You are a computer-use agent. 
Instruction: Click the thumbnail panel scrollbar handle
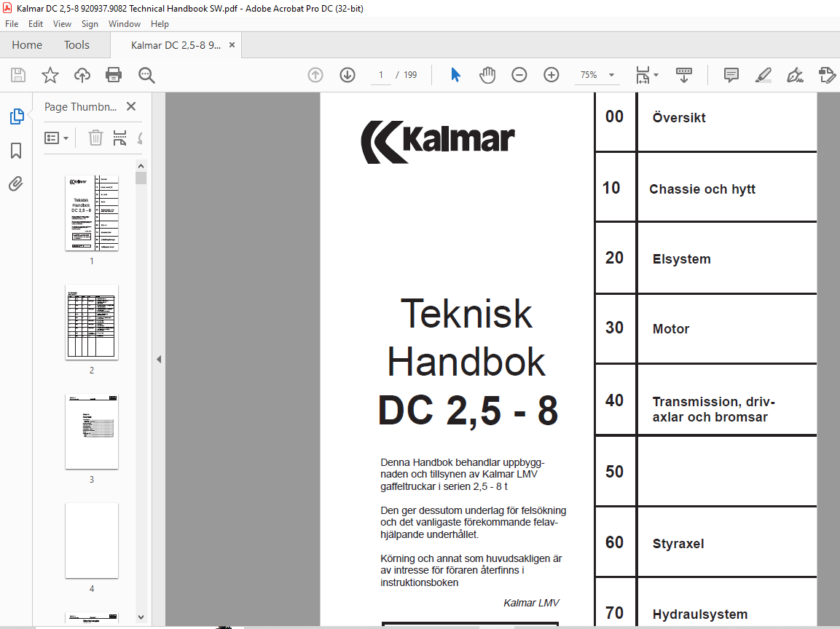pyautogui.click(x=141, y=178)
